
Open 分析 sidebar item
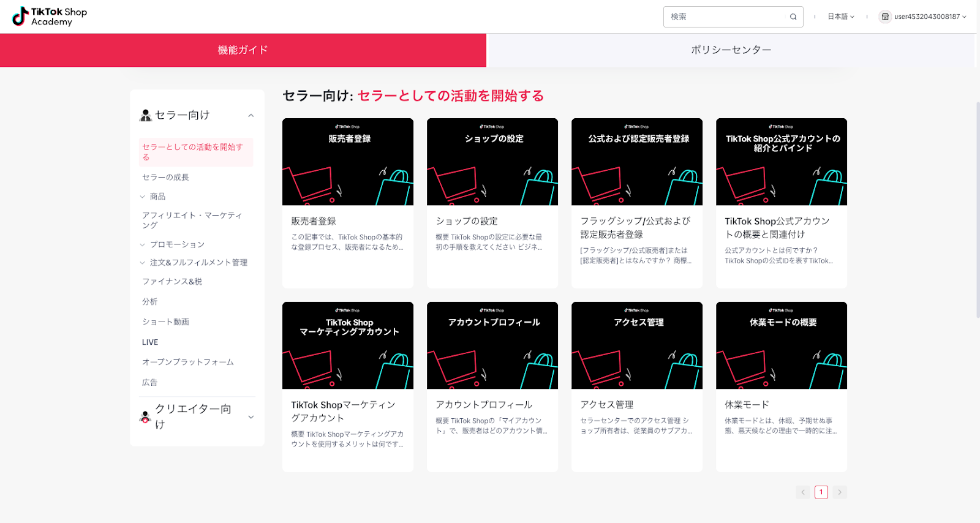click(x=150, y=302)
